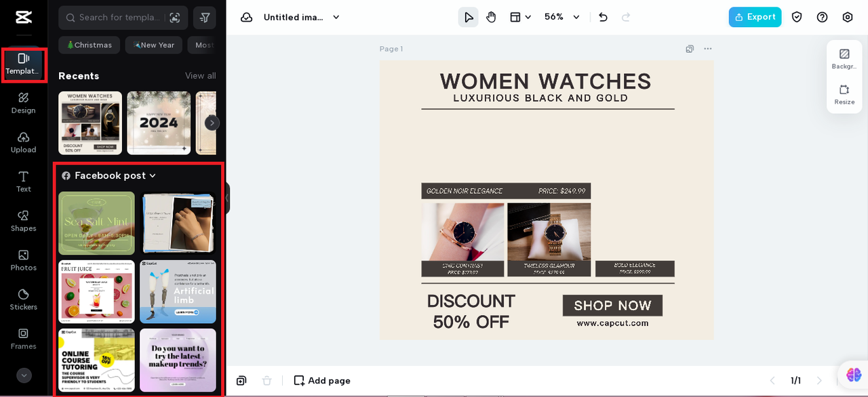Click the Add page button
This screenshot has height=397, width=868.
click(322, 381)
